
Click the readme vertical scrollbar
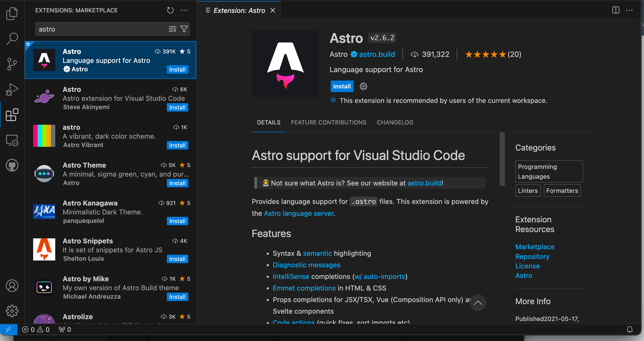click(x=502, y=159)
